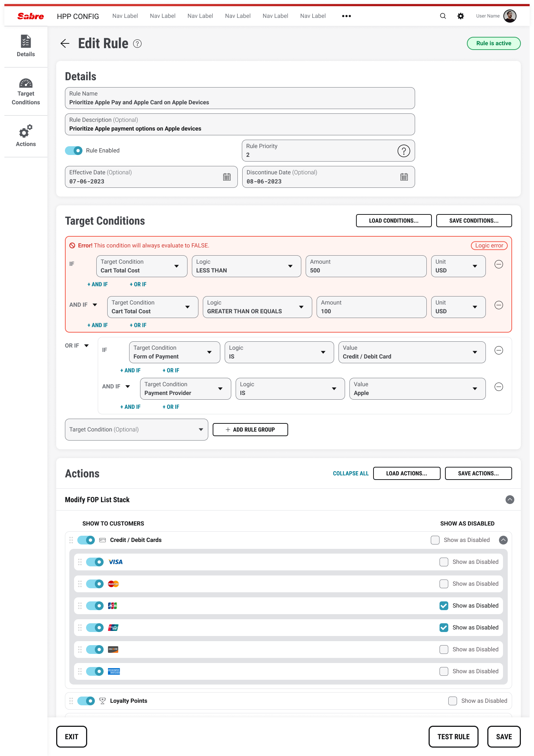Viewport: 534px width, 756px height.
Task: Go to Target Conditions sidebar section
Action: [x=26, y=92]
